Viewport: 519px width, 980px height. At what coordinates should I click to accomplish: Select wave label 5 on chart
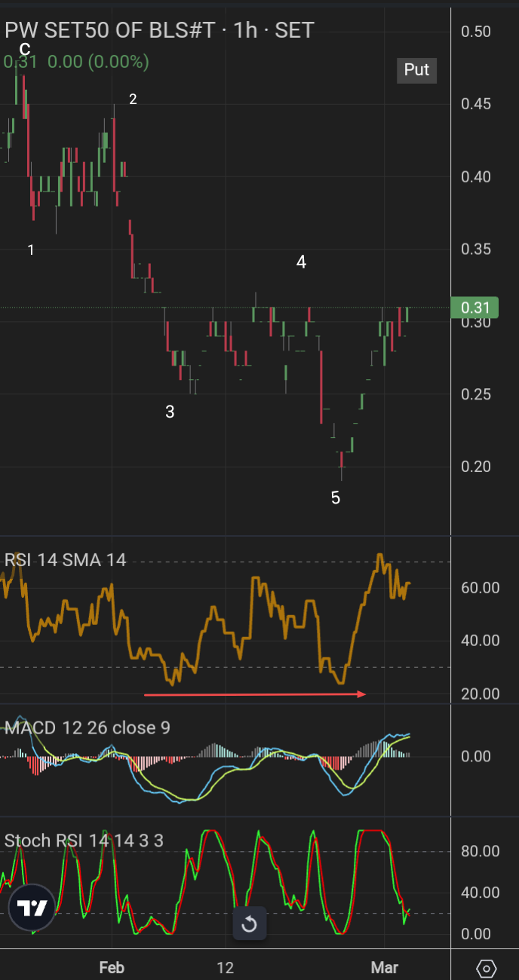[336, 498]
